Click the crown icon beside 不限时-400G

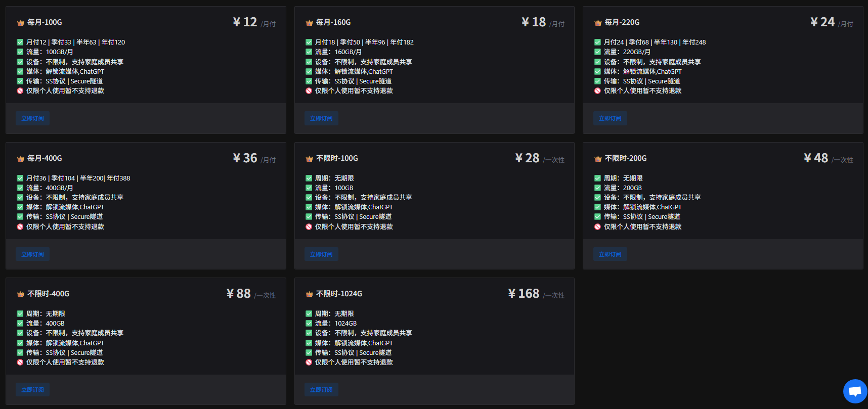pyautogui.click(x=21, y=294)
